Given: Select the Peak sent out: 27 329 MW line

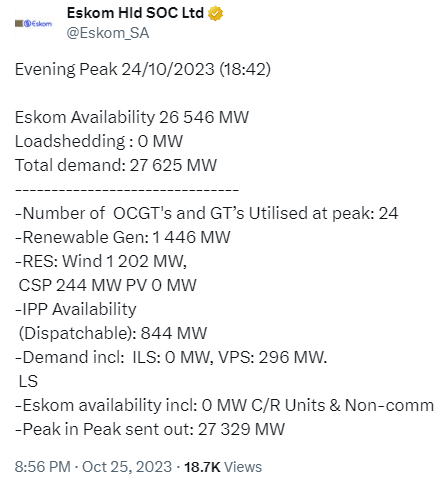Looking at the screenshot, I should (150, 429).
